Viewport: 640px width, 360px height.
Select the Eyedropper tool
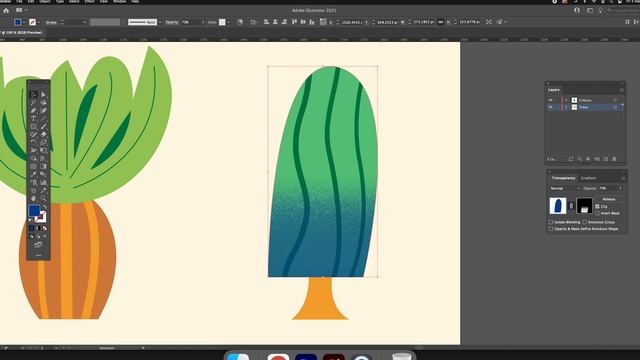click(33, 174)
